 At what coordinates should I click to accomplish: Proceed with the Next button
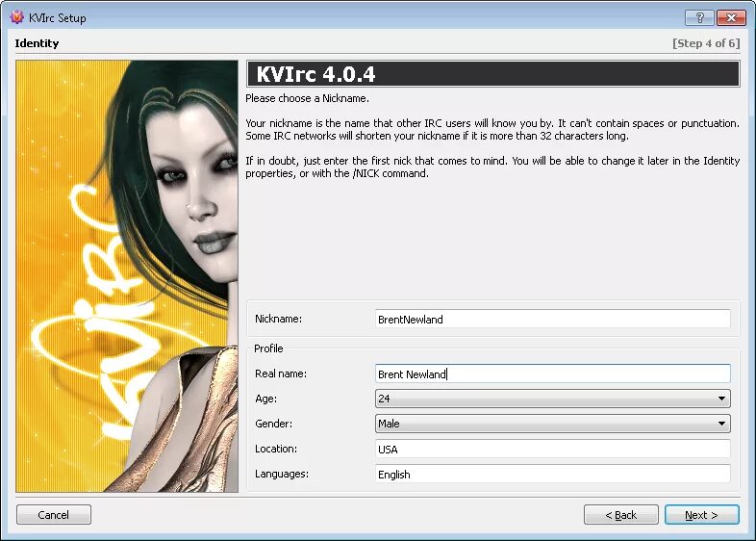[x=701, y=514]
